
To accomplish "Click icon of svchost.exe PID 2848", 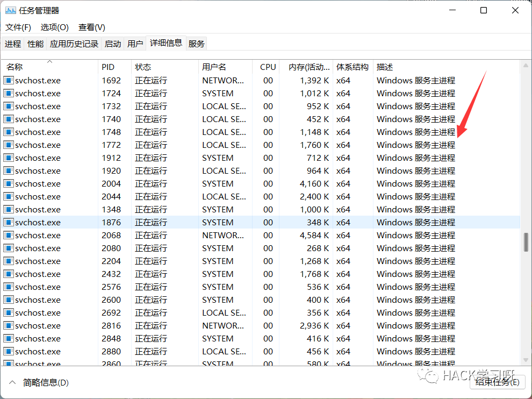I will coord(9,339).
